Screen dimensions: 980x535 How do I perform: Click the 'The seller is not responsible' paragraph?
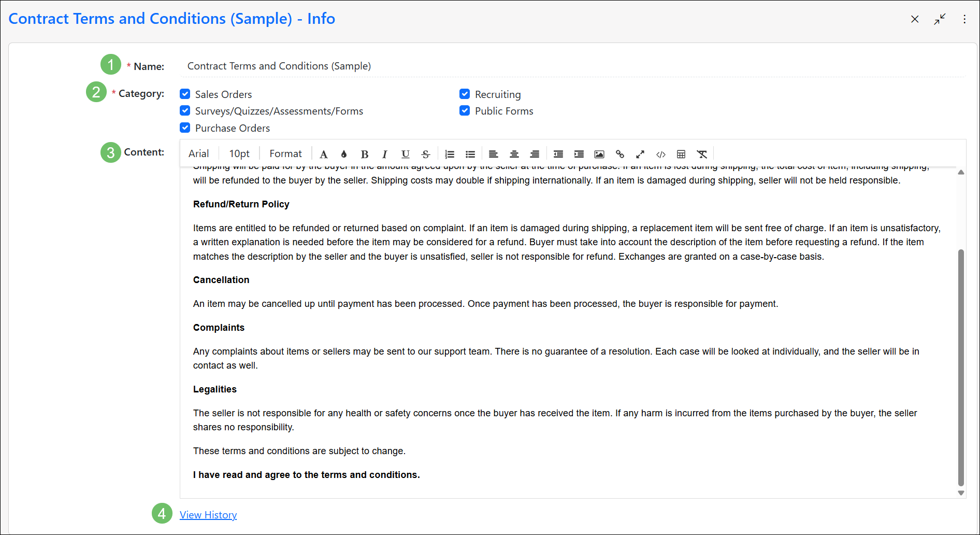pos(555,420)
